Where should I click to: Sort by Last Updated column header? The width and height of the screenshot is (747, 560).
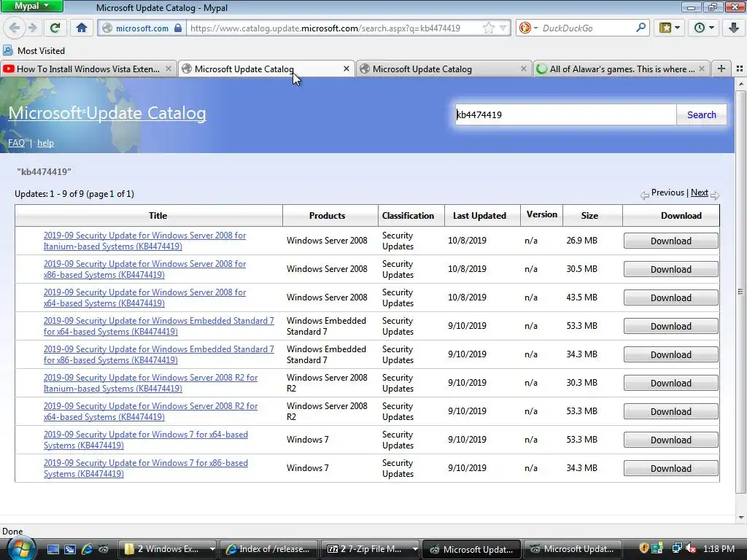click(x=479, y=216)
